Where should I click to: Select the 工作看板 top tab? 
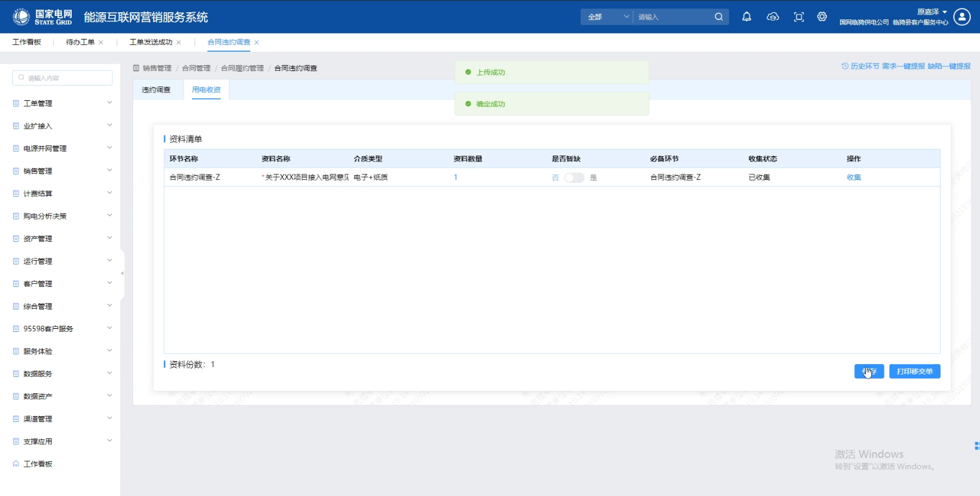[x=27, y=42]
